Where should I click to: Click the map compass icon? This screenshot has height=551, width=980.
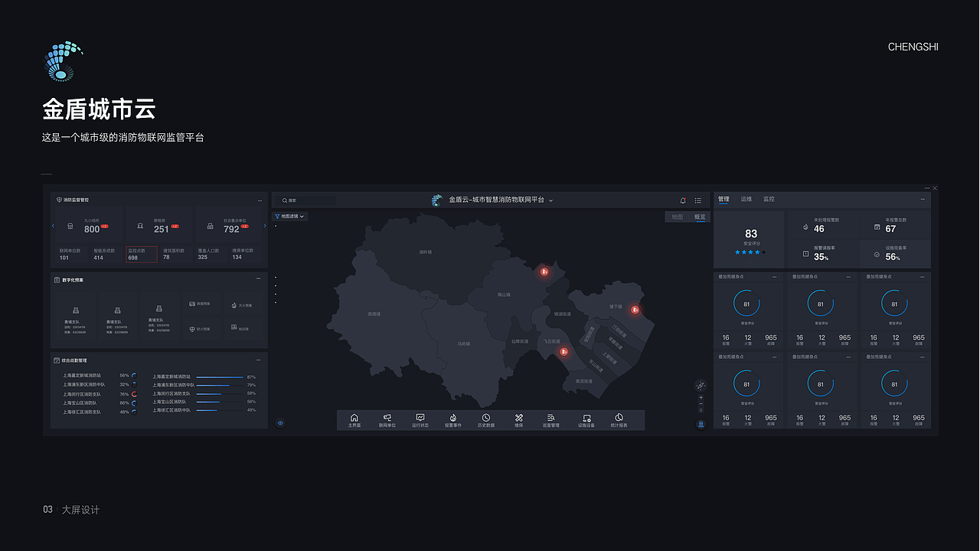coord(701,385)
